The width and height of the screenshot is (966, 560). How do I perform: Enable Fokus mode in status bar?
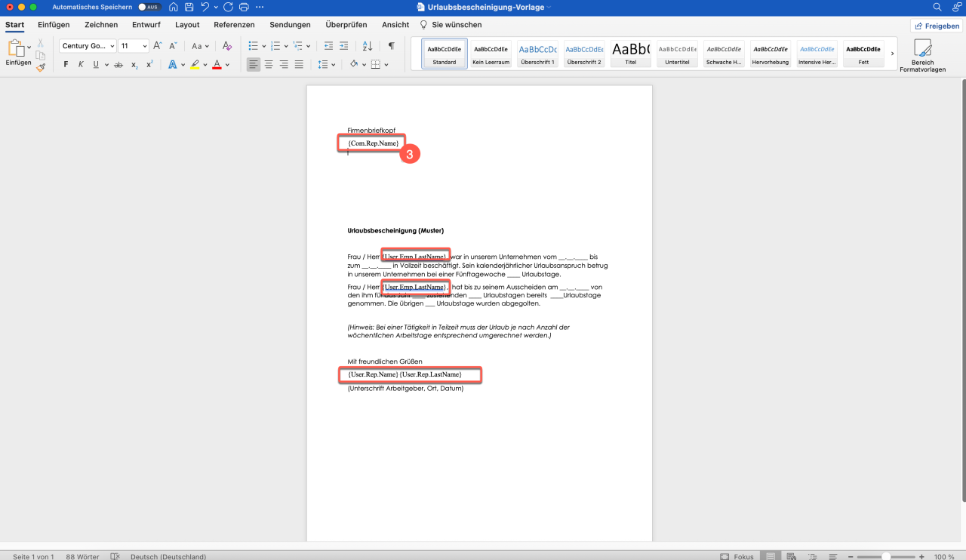[737, 556]
